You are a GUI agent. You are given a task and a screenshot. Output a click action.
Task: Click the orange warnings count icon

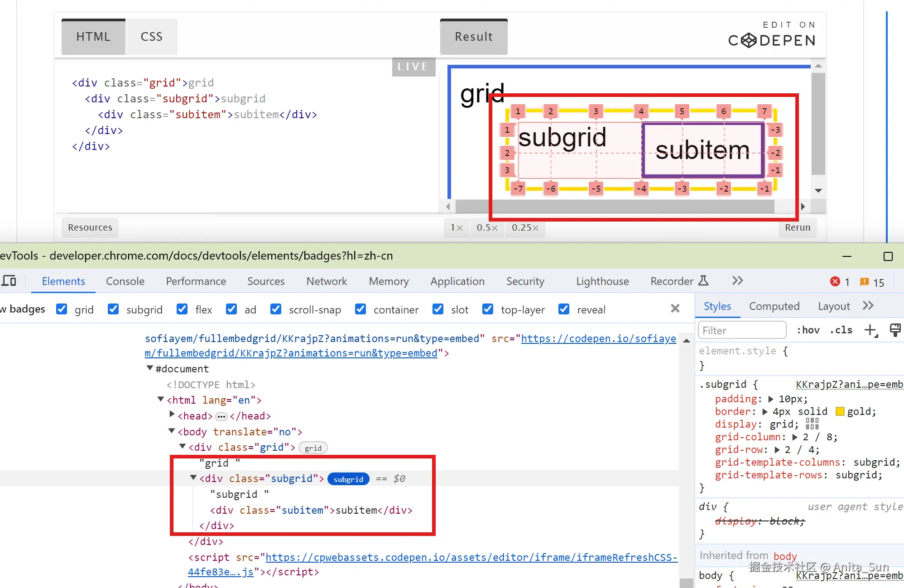(x=864, y=282)
